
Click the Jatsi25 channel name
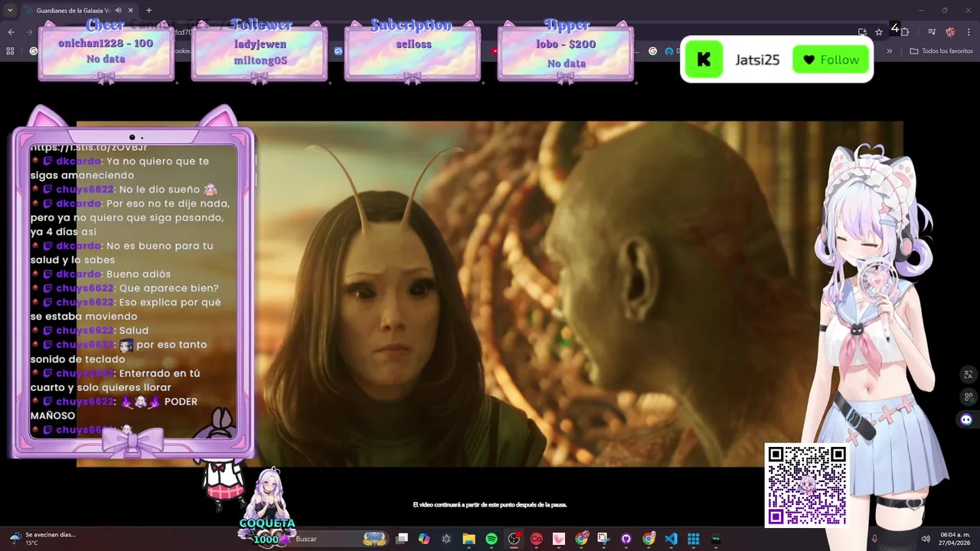coord(757,60)
